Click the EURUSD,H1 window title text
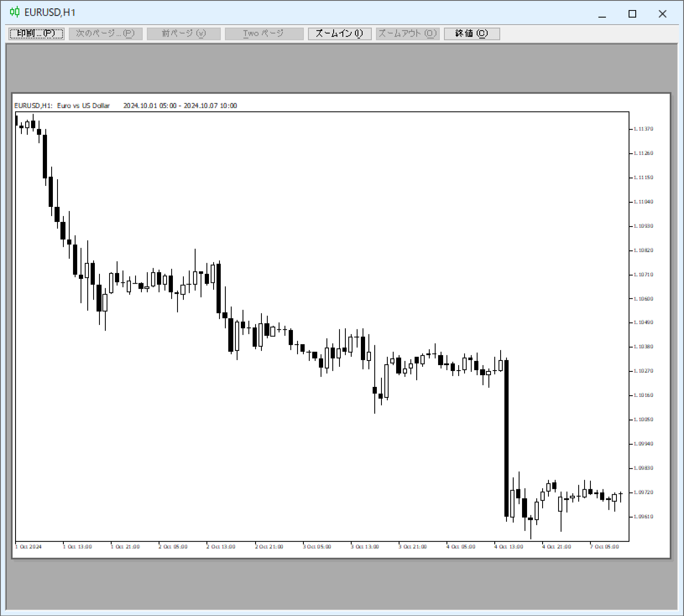684x616 pixels. (50, 13)
